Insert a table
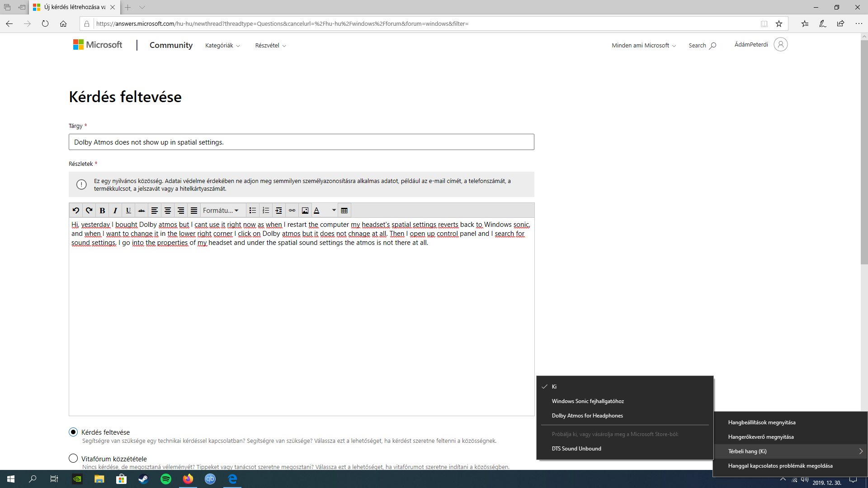Screen dimensions: 868x488 (344, 210)
